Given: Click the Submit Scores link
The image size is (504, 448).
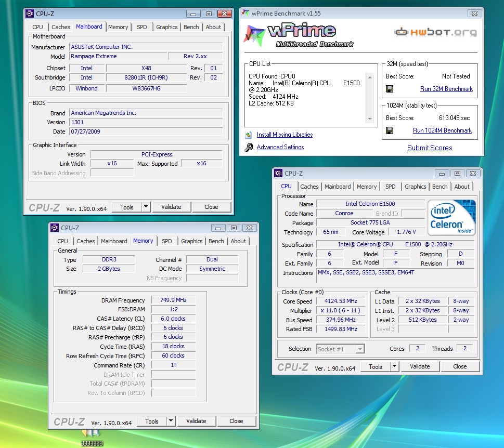Looking at the screenshot, I should pos(430,148).
